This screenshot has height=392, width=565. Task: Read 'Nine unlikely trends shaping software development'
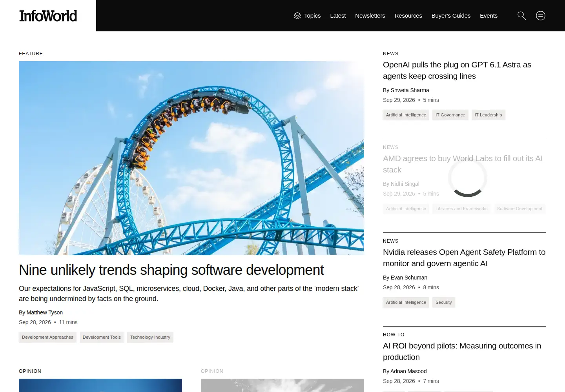click(171, 270)
